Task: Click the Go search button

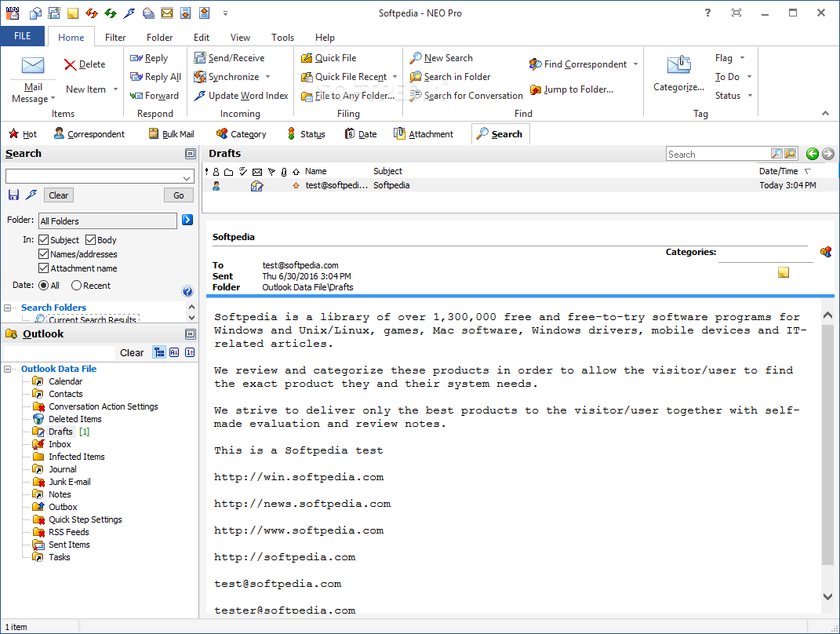Action: tap(178, 195)
